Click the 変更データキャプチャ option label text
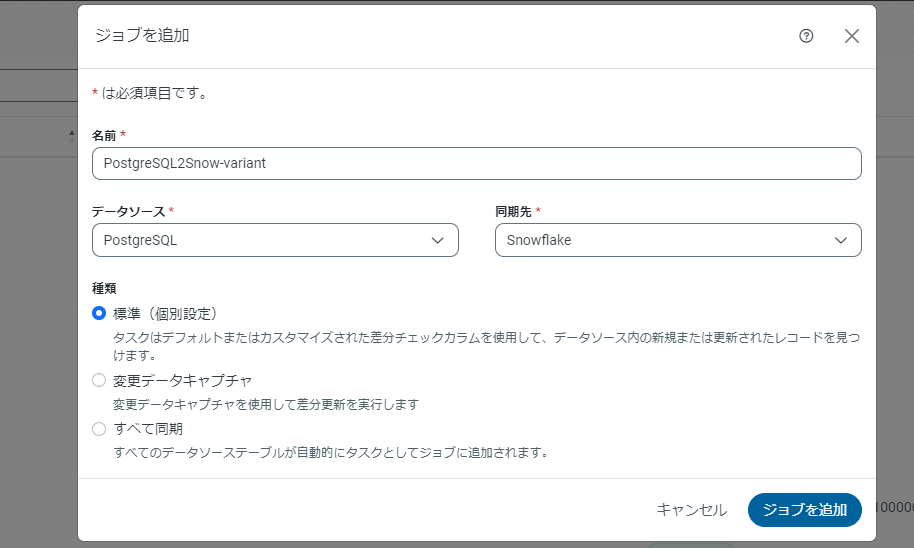Image resolution: width=914 pixels, height=548 pixels. click(x=182, y=380)
